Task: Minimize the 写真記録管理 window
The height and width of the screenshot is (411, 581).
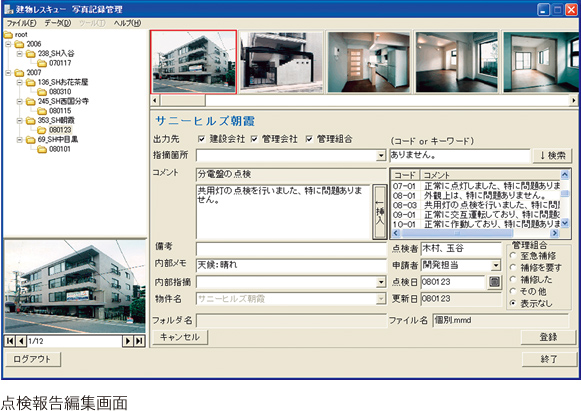Action: point(543,10)
